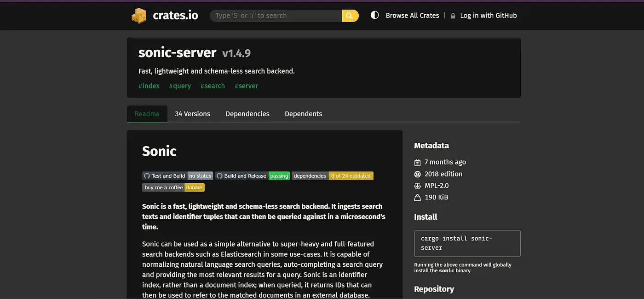Select the Readme tab

[x=147, y=114]
